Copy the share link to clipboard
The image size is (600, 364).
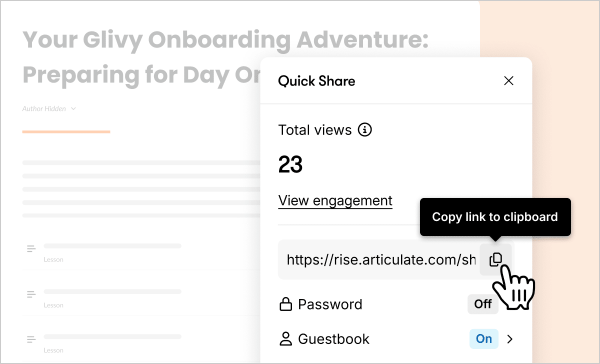click(x=496, y=259)
